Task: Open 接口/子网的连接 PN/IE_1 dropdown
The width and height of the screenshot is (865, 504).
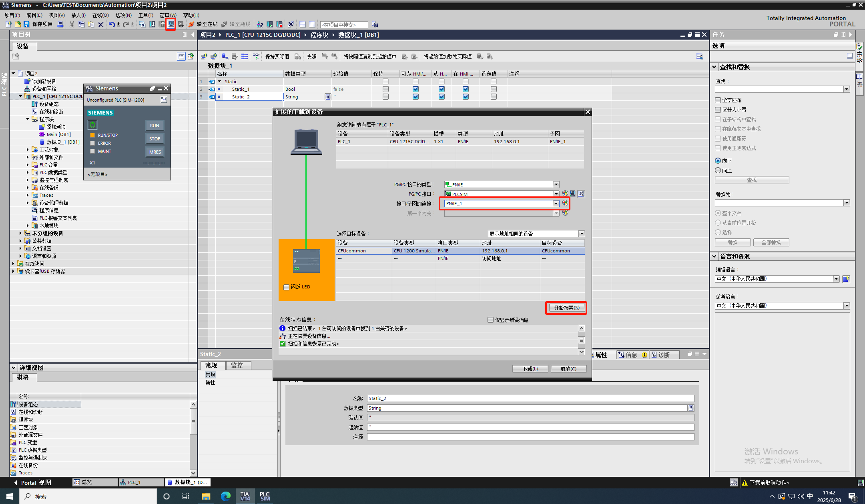Action: (x=556, y=204)
